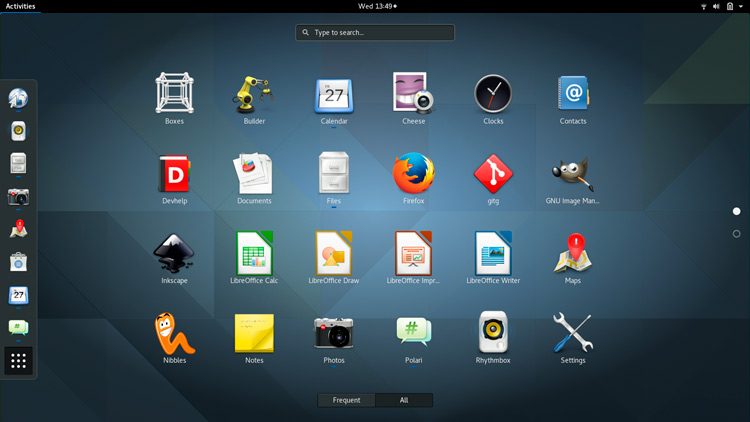The width and height of the screenshot is (750, 422).
Task: Open the Files cabinet icon in dock
Action: [18, 163]
